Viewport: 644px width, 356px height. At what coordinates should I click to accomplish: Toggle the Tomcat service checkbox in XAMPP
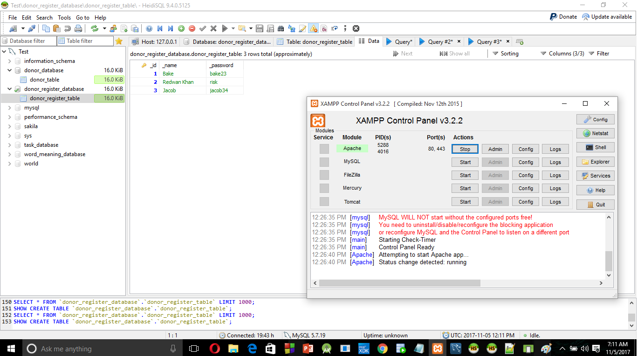[x=324, y=202]
